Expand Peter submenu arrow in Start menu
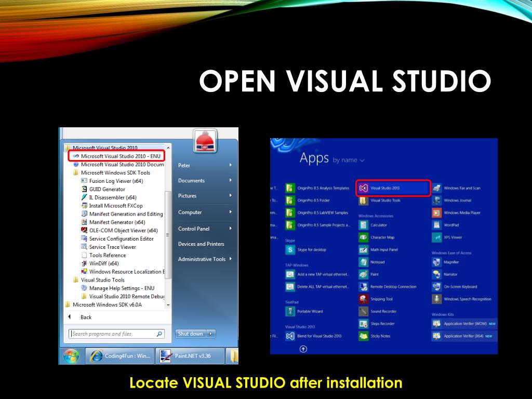The height and width of the screenshot is (399, 532). (x=230, y=165)
